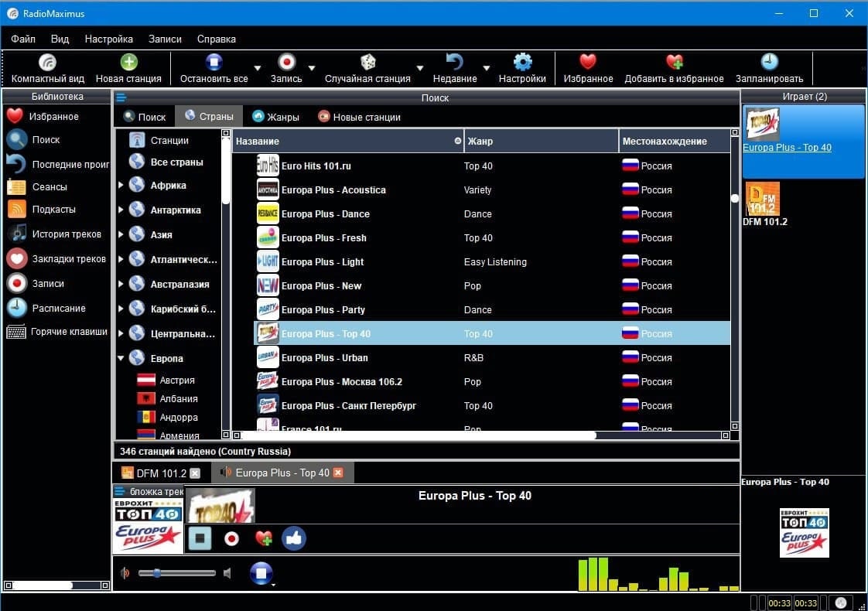868x611 pixels.
Task: Open the Вид menu
Action: [60, 39]
